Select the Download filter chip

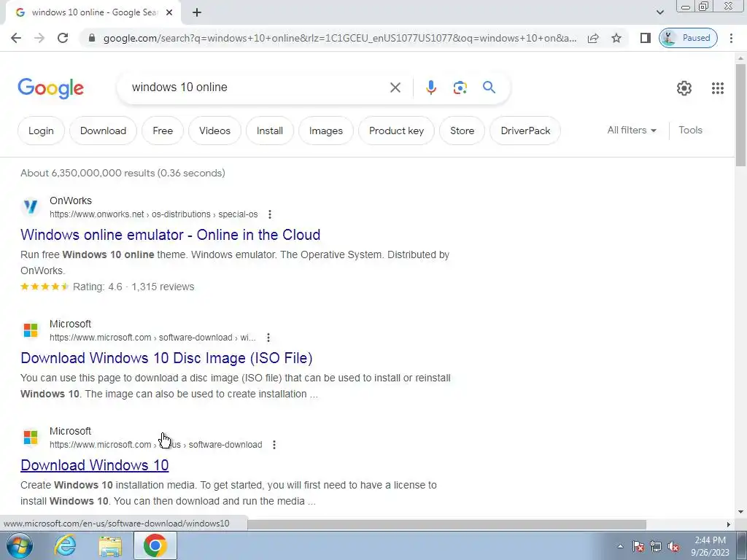103,131
